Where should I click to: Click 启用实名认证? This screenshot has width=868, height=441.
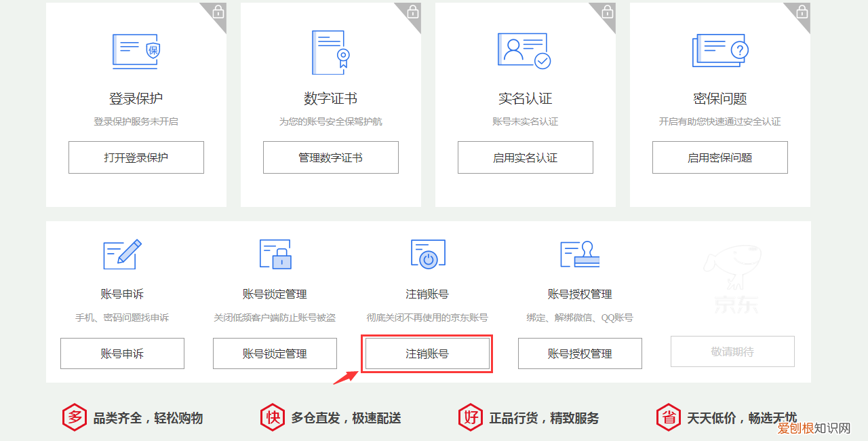(525, 157)
